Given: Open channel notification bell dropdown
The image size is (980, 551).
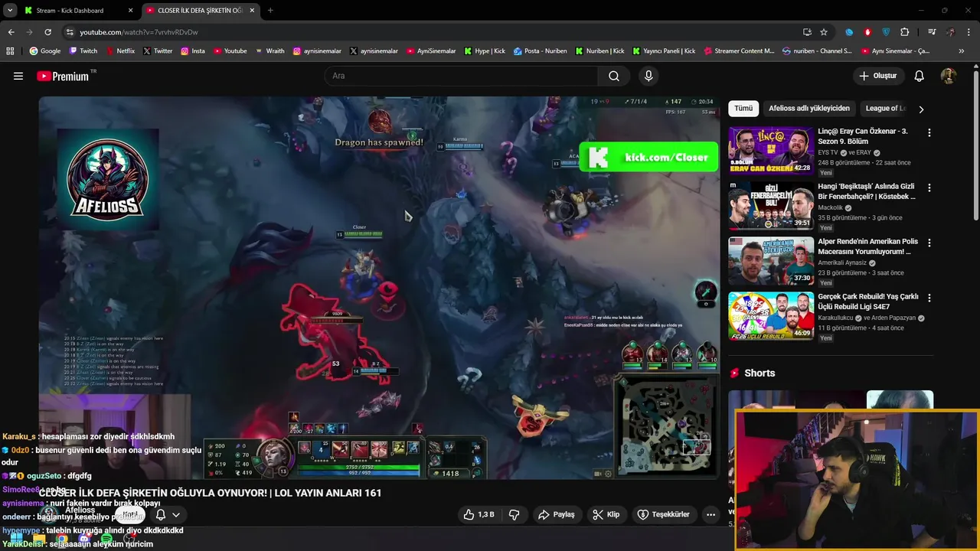Looking at the screenshot, I should (167, 515).
